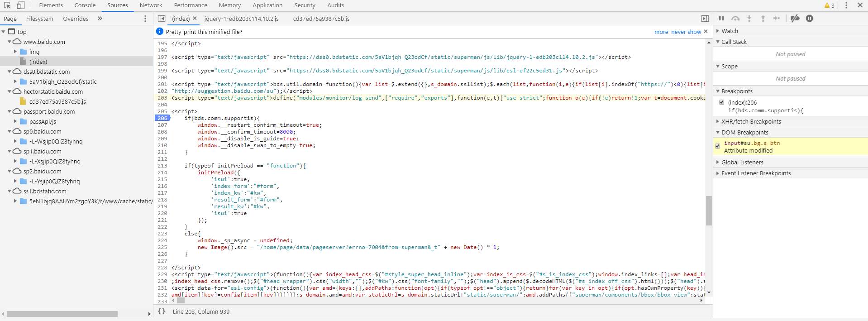
Task: Click the code editor vertical scrollbar thumb
Action: (x=709, y=211)
